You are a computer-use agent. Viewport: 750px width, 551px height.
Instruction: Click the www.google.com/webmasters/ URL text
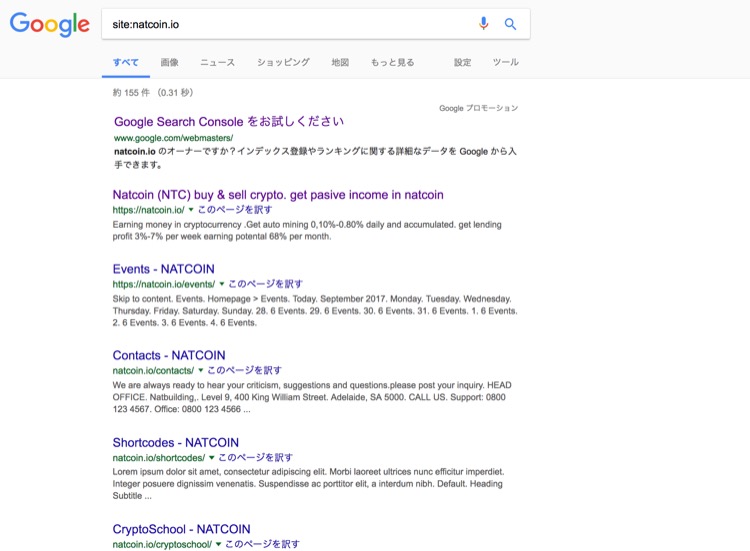(x=173, y=138)
